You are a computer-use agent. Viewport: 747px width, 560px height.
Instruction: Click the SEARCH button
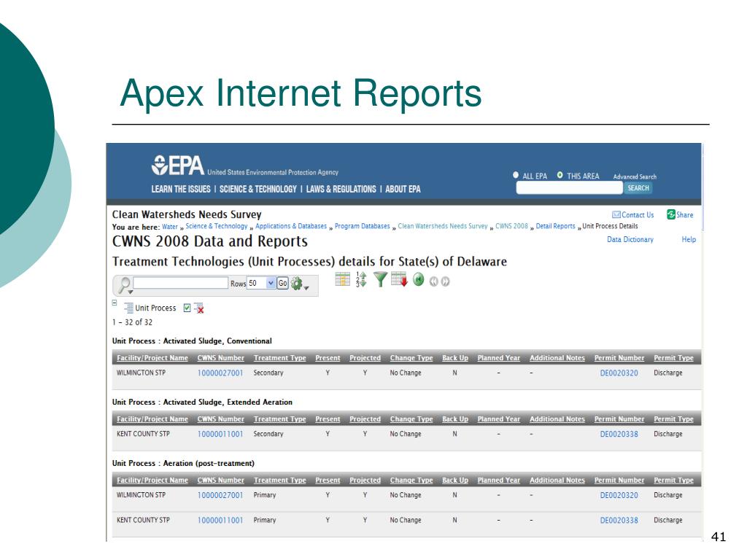(638, 188)
